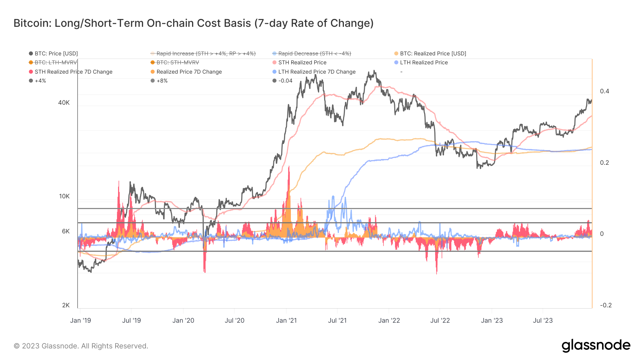This screenshot has width=644, height=362.
Task: Click the STH Realized Price legend dot
Action: [274, 63]
